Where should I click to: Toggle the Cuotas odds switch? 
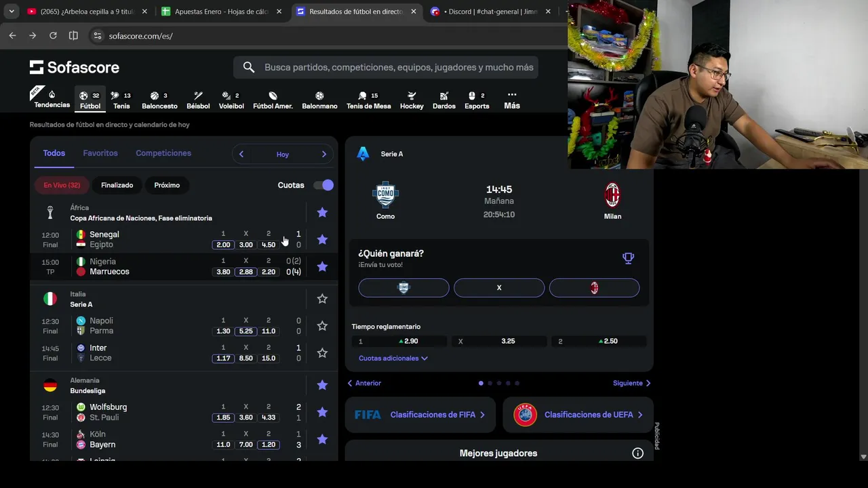click(x=323, y=185)
